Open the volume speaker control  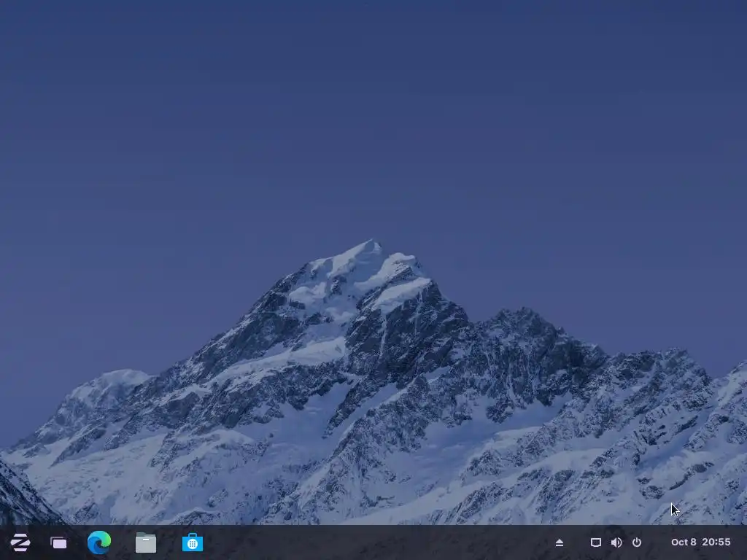(x=616, y=542)
